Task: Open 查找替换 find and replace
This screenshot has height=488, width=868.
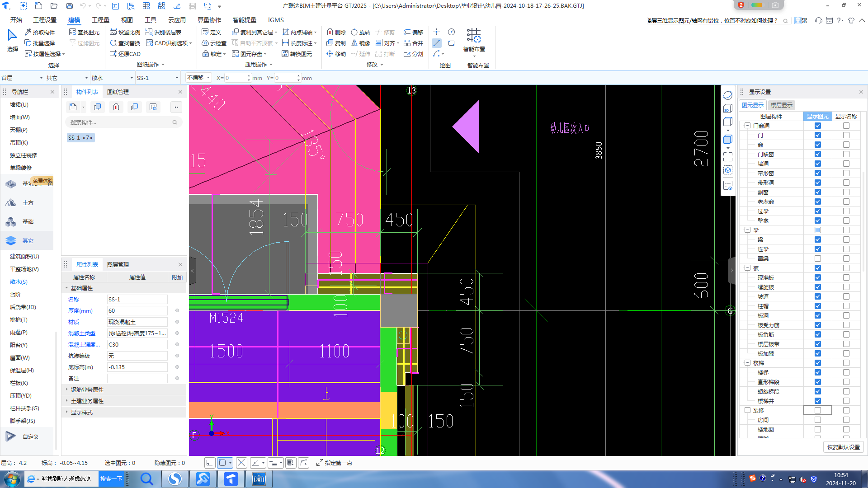Action: [x=125, y=43]
